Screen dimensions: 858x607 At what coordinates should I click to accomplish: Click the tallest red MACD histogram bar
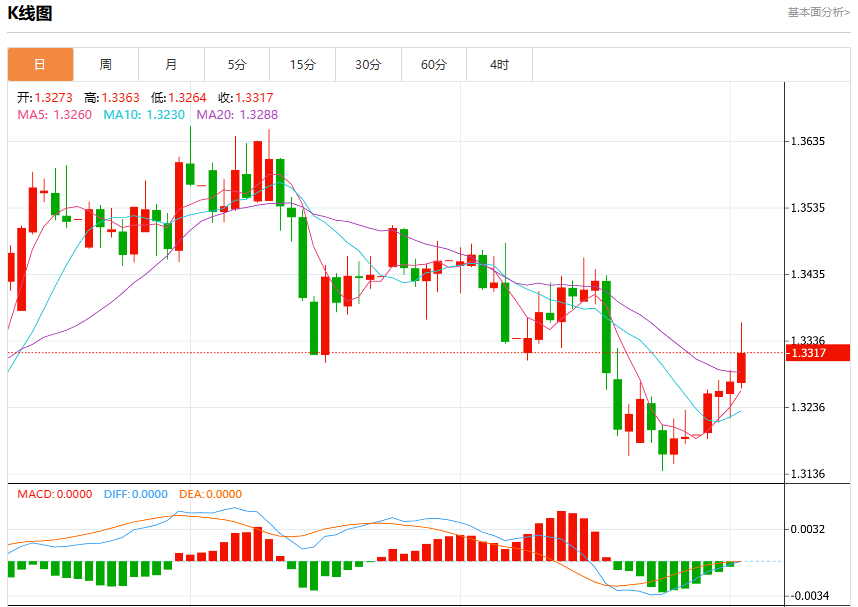click(x=561, y=536)
